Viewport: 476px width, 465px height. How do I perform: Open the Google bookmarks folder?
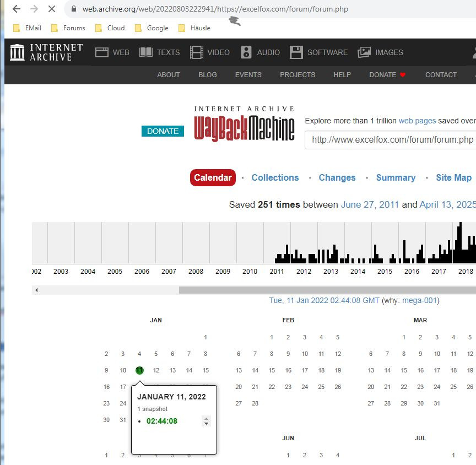point(152,28)
